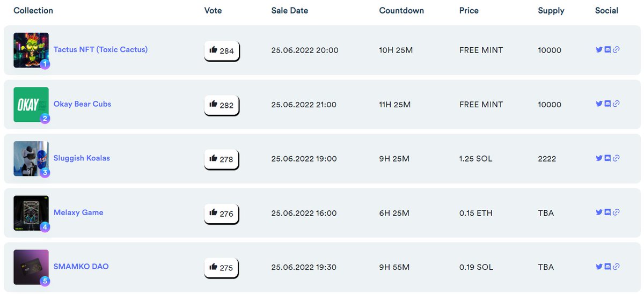Open Melaxy Game Twitter icon
The height and width of the screenshot is (294, 644).
(x=599, y=212)
